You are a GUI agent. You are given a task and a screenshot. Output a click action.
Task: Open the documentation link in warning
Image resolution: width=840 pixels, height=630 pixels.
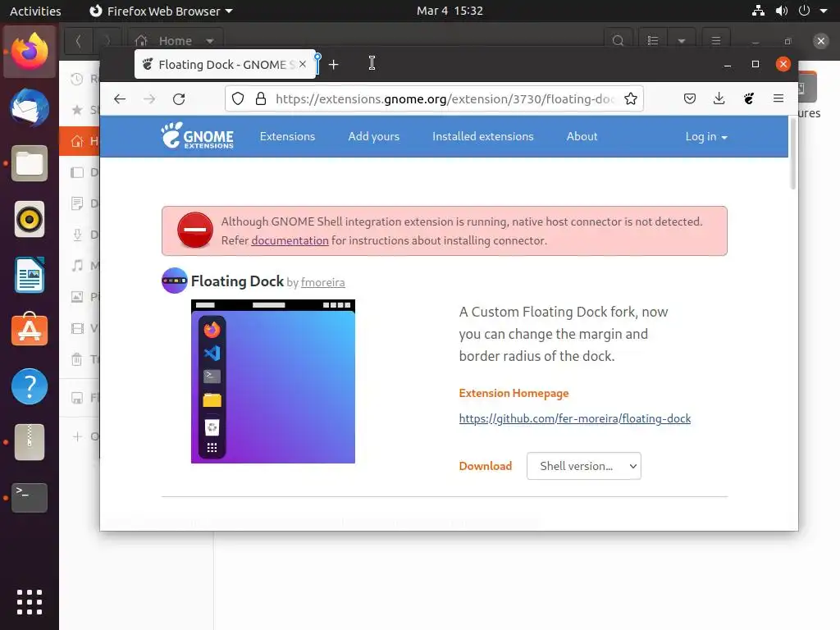point(290,240)
